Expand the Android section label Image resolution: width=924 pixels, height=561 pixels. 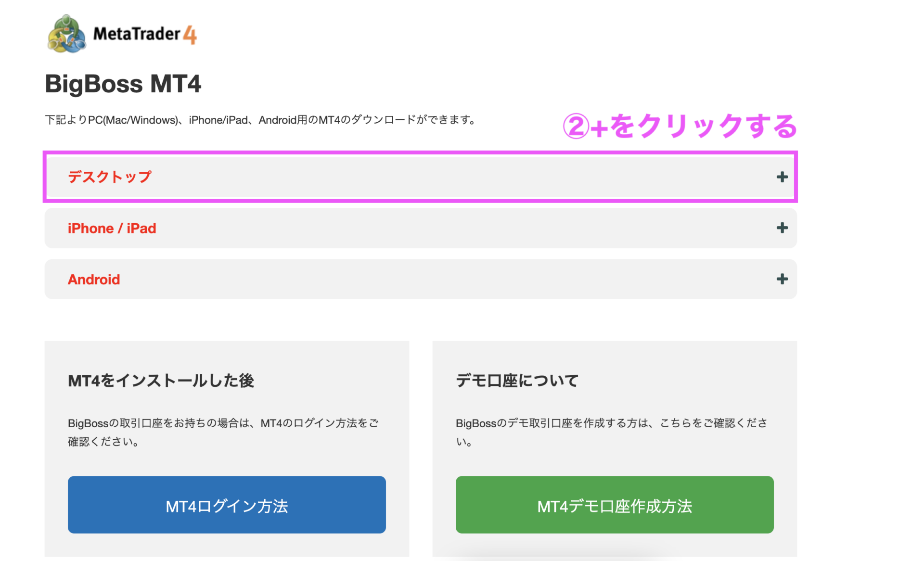tap(94, 280)
